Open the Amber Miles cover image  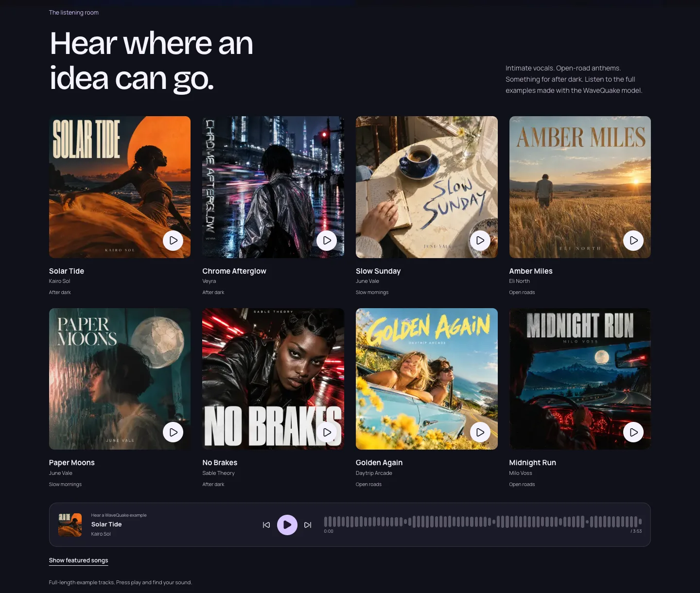click(580, 187)
